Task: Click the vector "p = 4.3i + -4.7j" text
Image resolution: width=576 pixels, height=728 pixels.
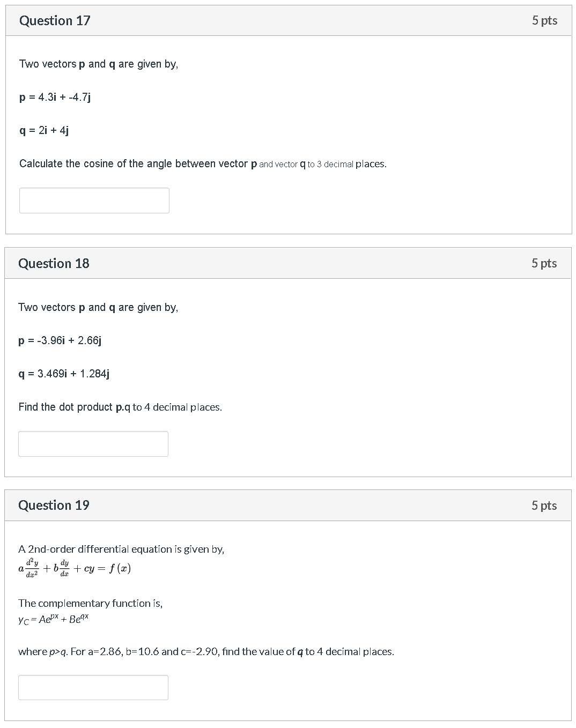Action: (55, 98)
